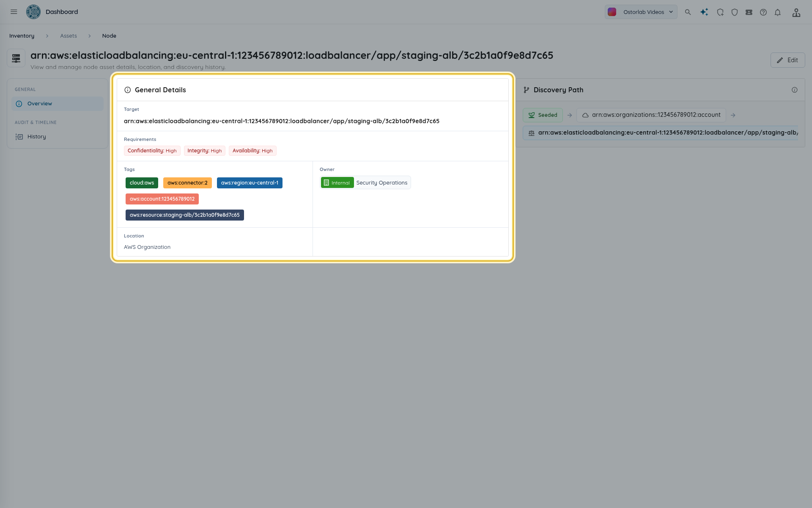Click the load balancer ARN path node
Viewport: 812px width, 508px height.
661,133
